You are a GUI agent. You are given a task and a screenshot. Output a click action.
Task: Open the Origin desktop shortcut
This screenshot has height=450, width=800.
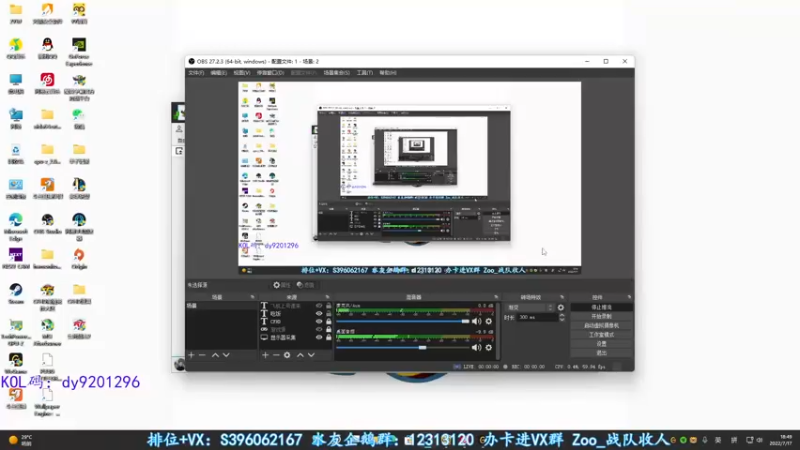click(x=79, y=259)
